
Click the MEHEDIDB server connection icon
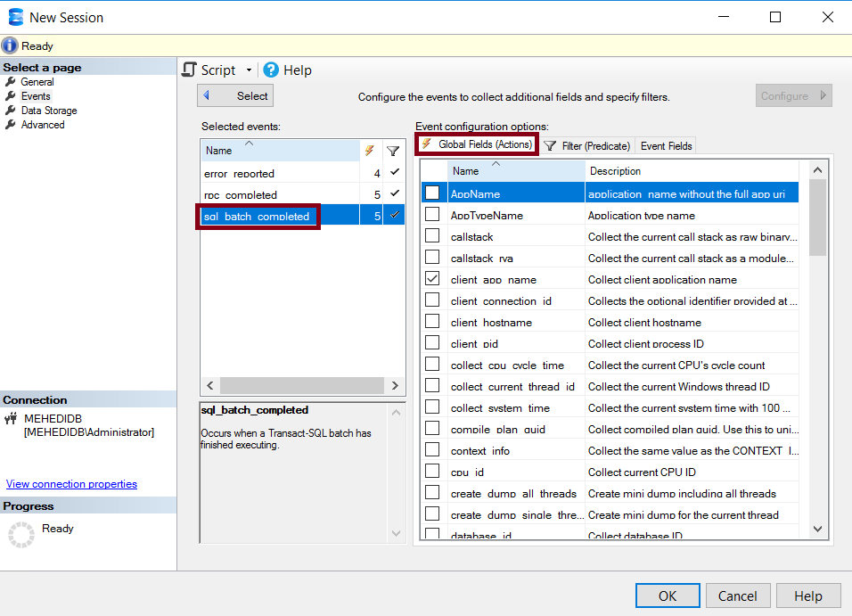click(x=12, y=418)
